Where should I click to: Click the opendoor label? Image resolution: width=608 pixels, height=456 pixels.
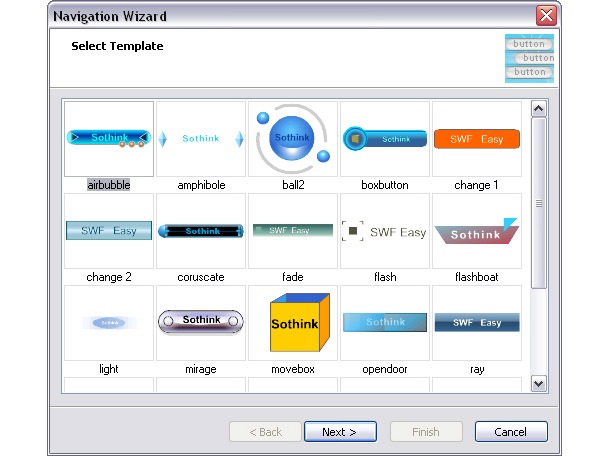tap(385, 369)
